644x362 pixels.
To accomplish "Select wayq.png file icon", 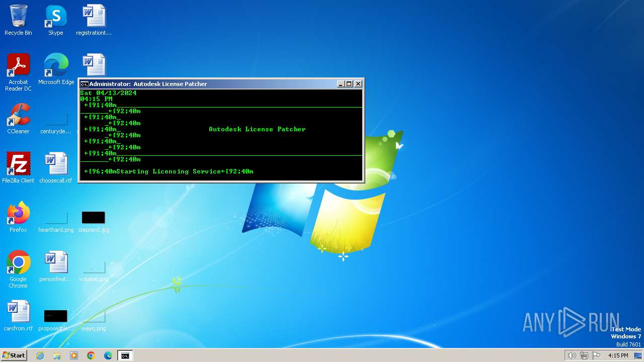I will [x=94, y=320].
